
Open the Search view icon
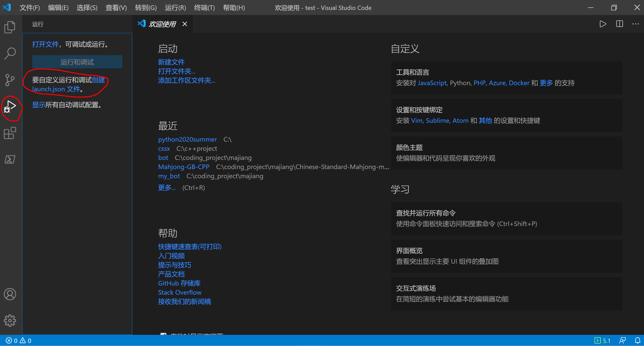[x=10, y=53]
